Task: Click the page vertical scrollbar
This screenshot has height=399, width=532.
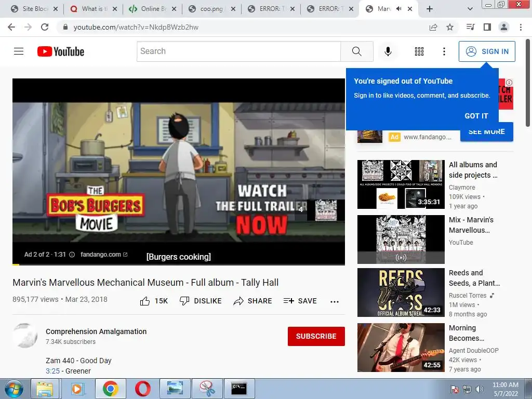Action: click(528, 83)
